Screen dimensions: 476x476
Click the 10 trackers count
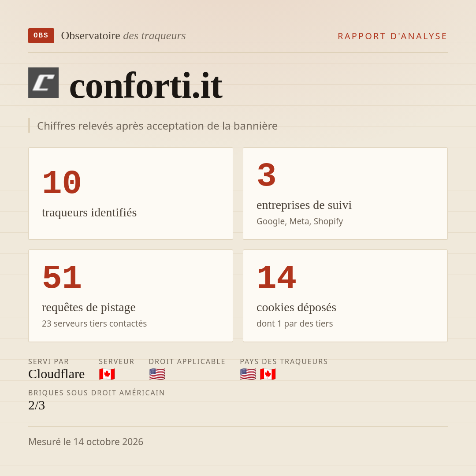tap(62, 183)
